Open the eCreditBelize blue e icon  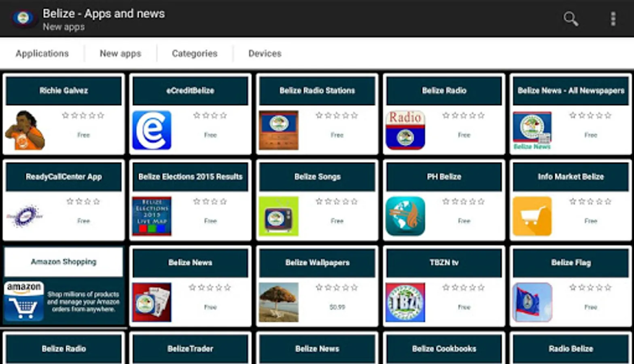click(152, 130)
